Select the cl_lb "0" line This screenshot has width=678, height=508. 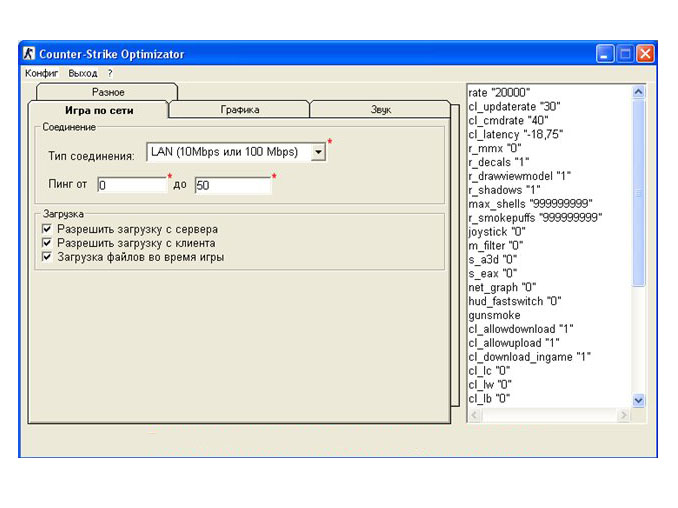tap(489, 398)
